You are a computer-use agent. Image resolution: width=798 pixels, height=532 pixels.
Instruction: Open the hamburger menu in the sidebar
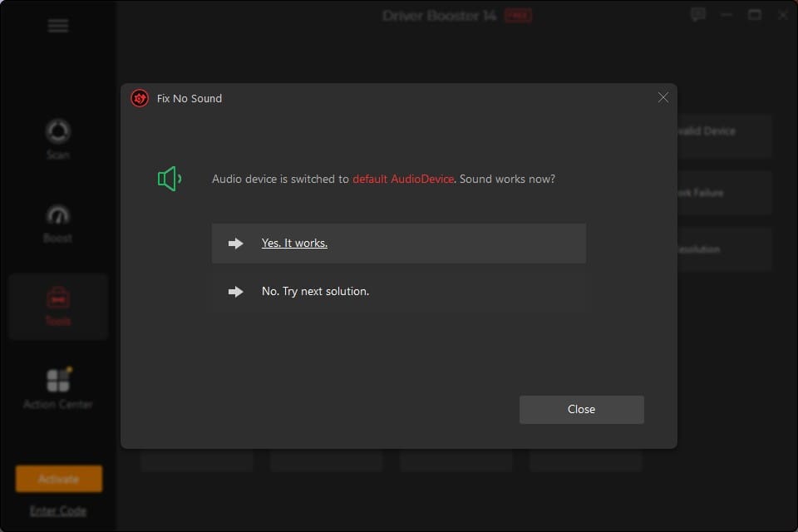coord(58,26)
